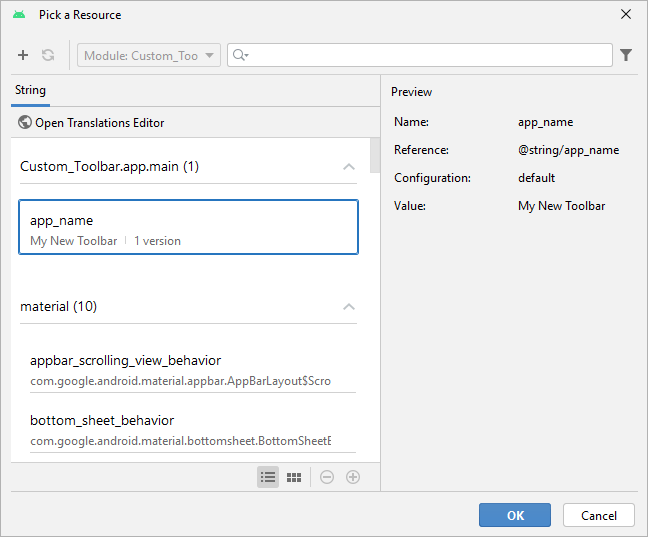Viewport: 648px width, 537px height.
Task: Open the filter funnel icon menu
Action: tap(626, 55)
